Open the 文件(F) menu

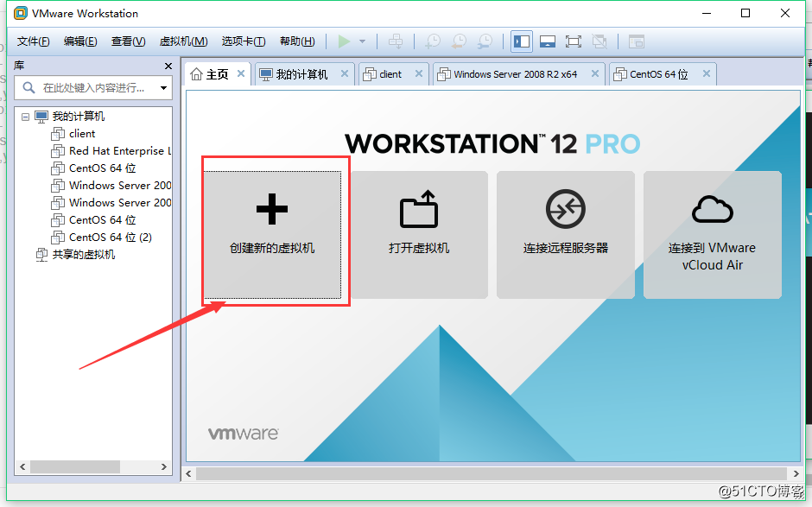coord(33,41)
